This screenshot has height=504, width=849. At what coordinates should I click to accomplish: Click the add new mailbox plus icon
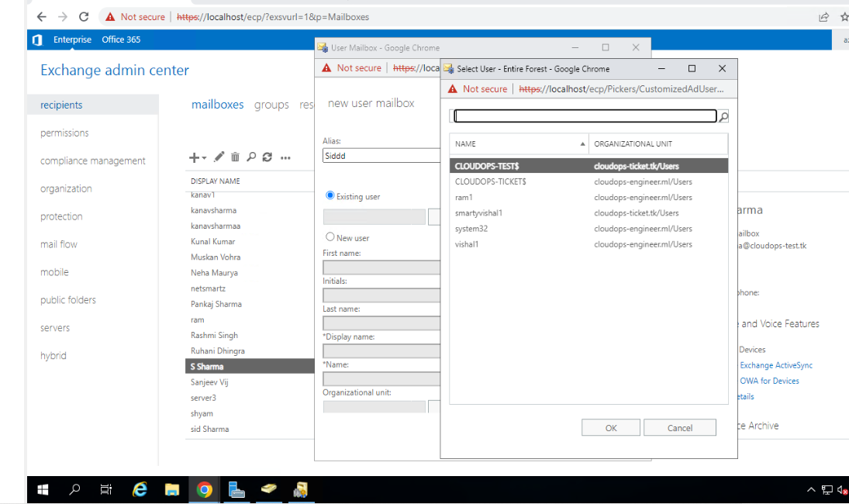tap(193, 157)
